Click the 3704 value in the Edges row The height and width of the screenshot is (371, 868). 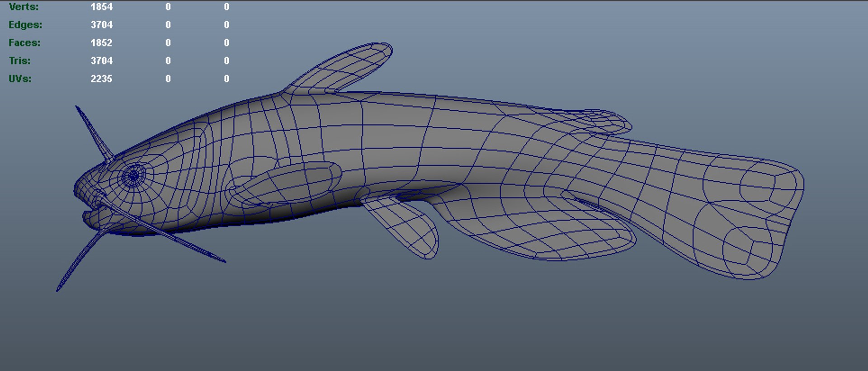tap(102, 25)
